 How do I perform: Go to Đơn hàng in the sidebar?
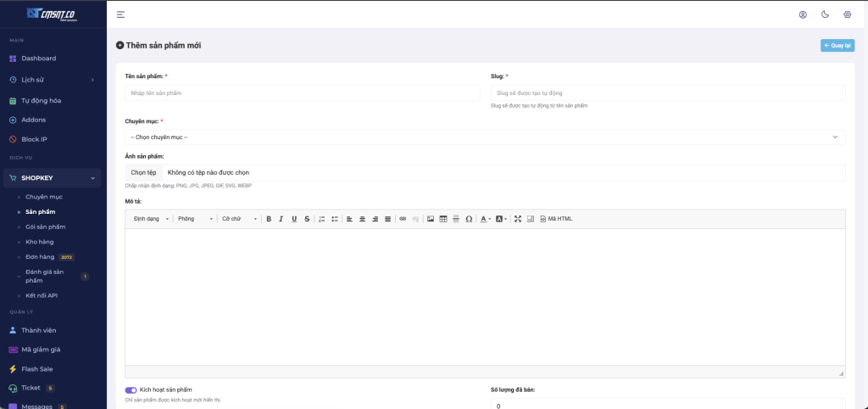tap(39, 256)
